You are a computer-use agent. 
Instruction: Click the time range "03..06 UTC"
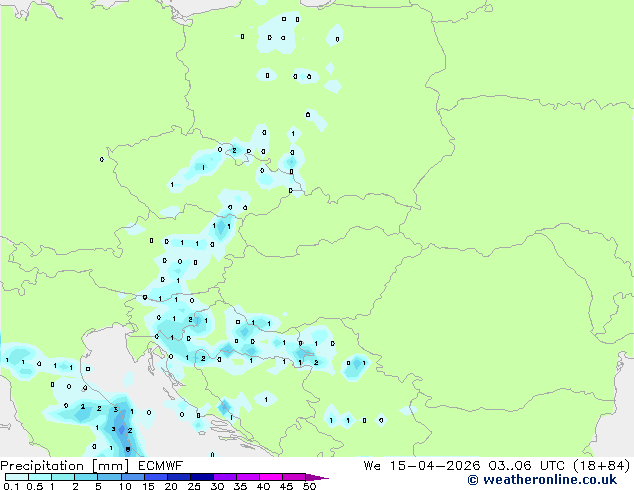[x=528, y=466]
